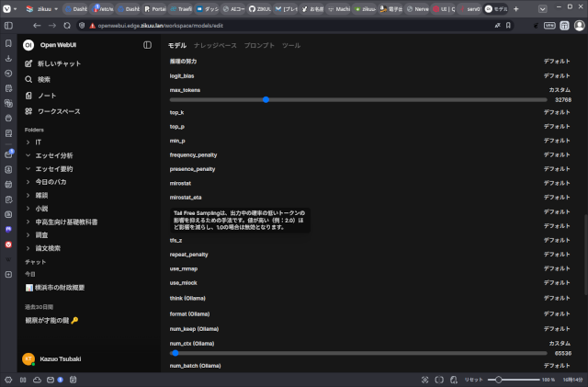
Task: Expand the エッセイ分析 folder
Action: (x=28, y=156)
